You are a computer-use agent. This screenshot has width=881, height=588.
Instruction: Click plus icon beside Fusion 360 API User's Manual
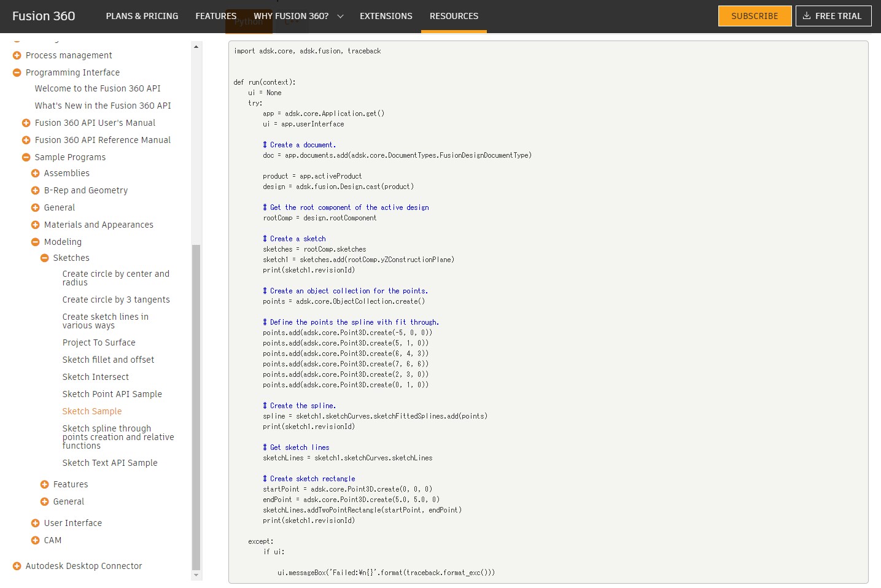click(26, 123)
